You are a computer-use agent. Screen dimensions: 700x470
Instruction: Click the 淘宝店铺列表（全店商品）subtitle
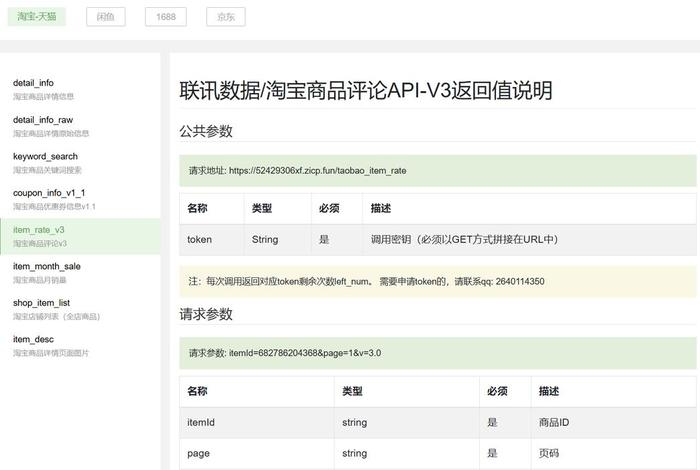[x=57, y=317]
